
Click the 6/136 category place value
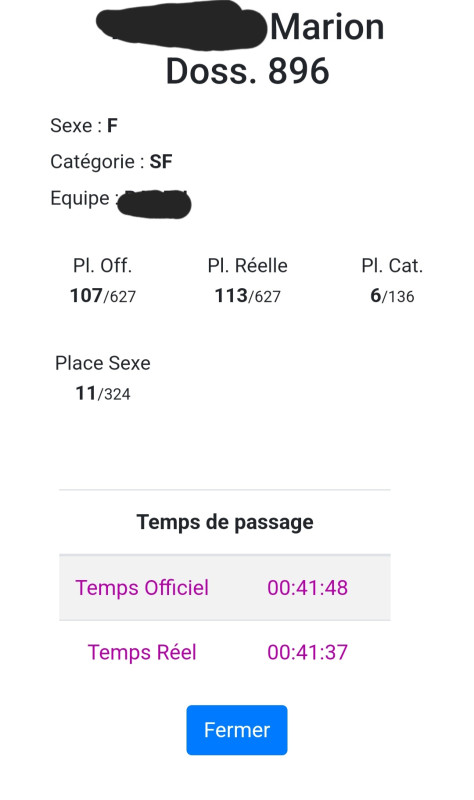392,296
